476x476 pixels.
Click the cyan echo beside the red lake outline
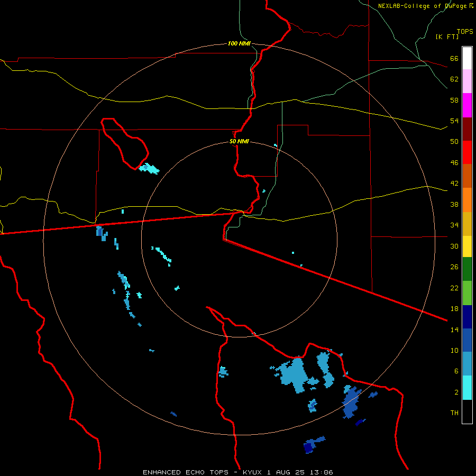point(149,169)
